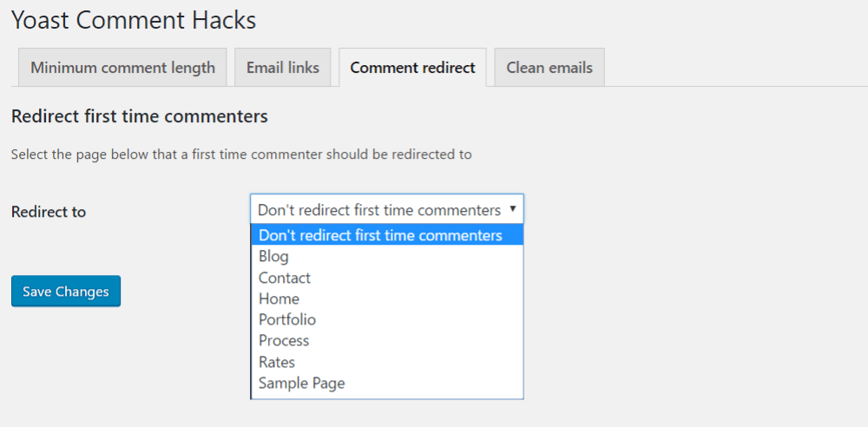Go to the Clean emails tab
The height and width of the screenshot is (427, 868).
(549, 68)
